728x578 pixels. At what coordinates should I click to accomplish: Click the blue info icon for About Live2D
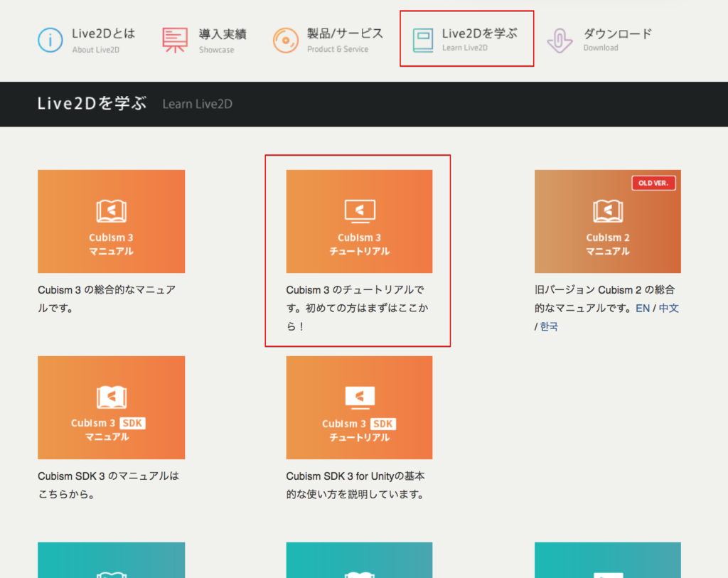point(50,40)
